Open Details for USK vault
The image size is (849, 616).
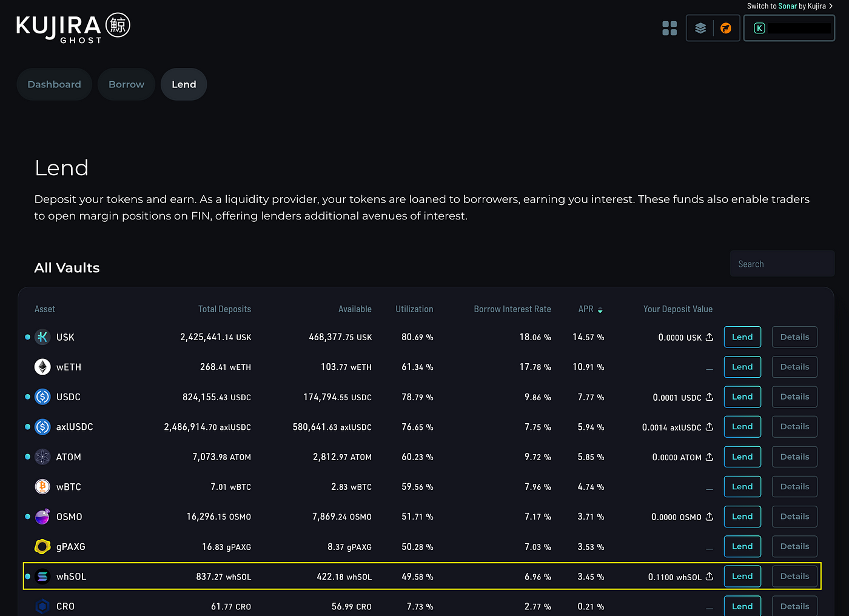tap(794, 337)
